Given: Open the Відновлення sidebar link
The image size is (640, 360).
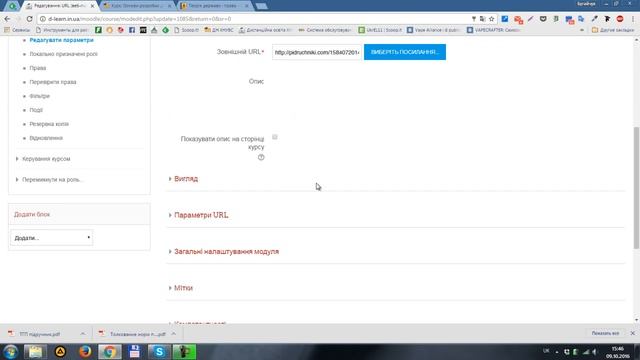Looking at the screenshot, I should (46, 138).
